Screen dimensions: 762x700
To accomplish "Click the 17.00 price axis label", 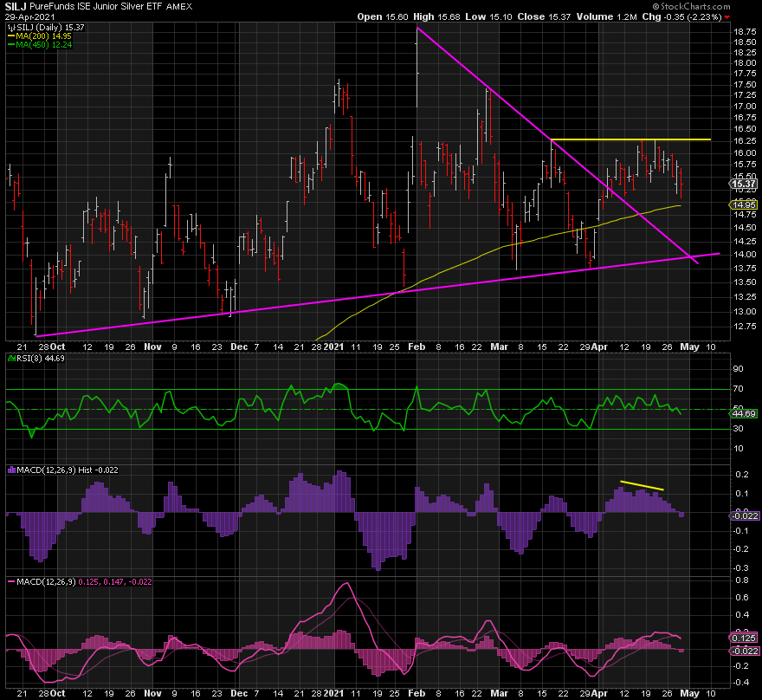I will 745,107.
